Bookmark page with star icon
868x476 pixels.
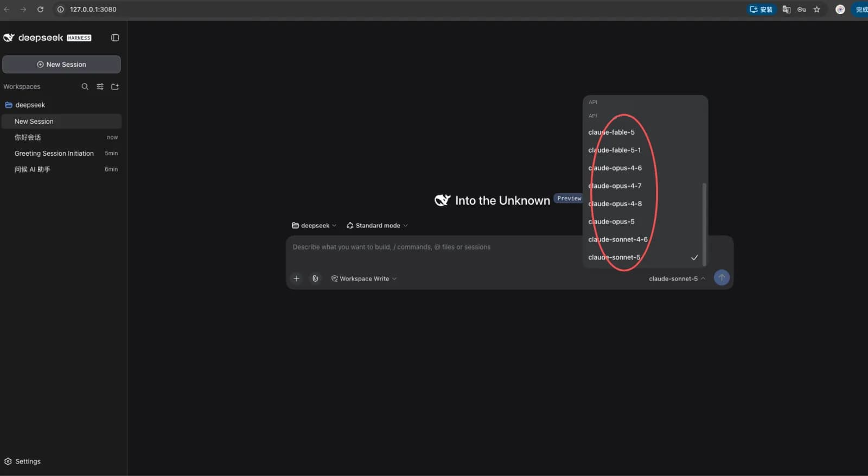click(x=816, y=9)
